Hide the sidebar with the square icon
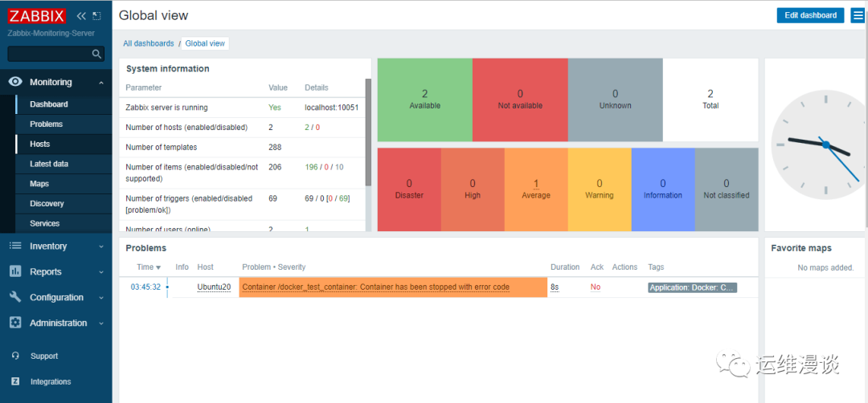The width and height of the screenshot is (868, 403). click(97, 16)
